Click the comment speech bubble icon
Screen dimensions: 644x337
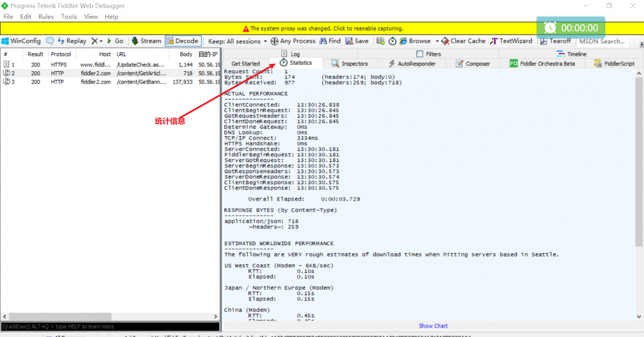pyautogui.click(x=50, y=41)
